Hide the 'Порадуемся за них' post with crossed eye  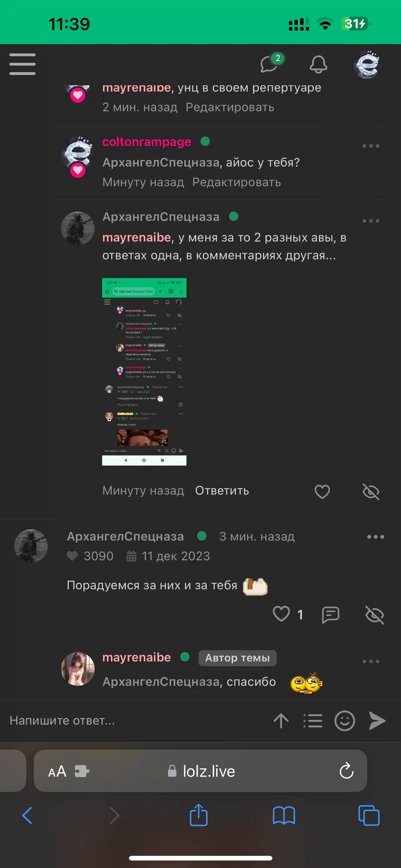(x=374, y=615)
